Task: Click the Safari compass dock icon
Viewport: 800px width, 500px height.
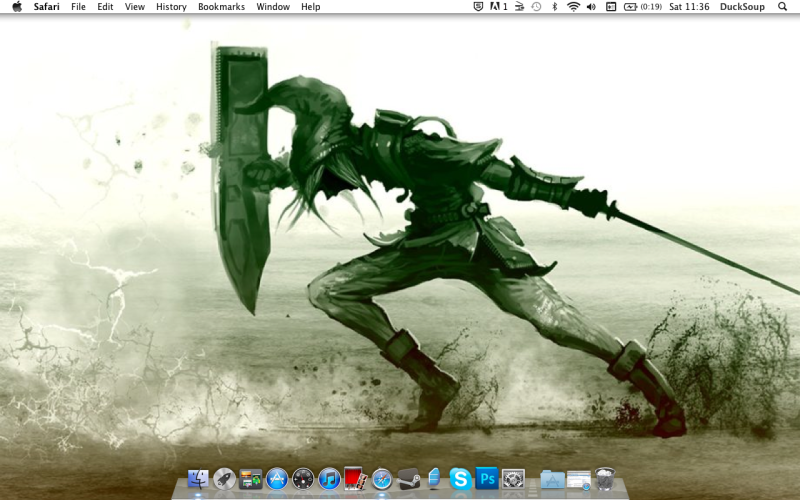Action: point(381,479)
